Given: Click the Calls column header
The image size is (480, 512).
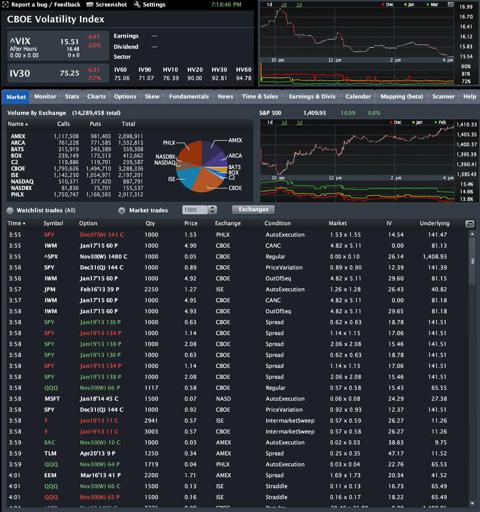Looking at the screenshot, I should coord(63,124).
